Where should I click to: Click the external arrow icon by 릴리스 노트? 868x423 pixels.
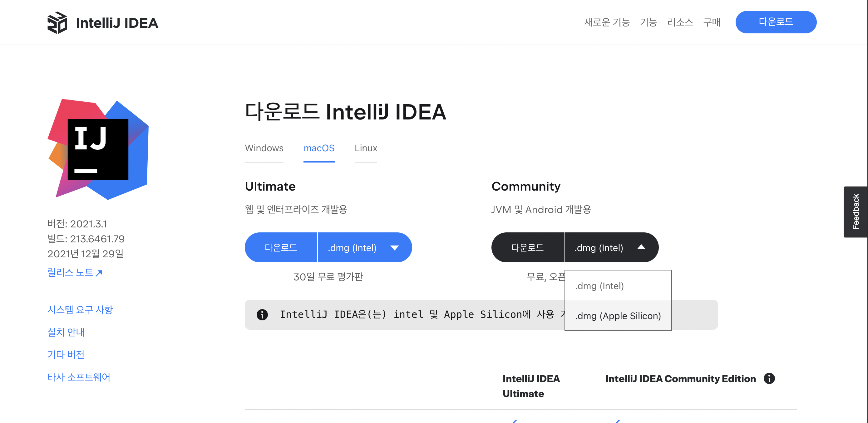99,273
